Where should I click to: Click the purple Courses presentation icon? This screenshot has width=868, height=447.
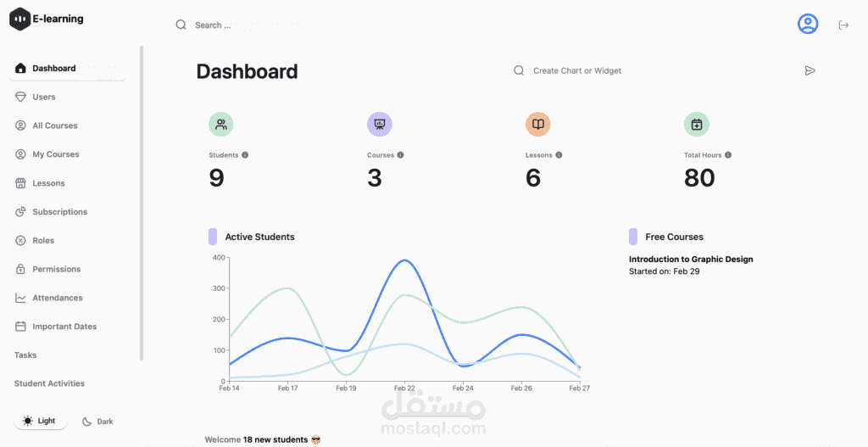(x=379, y=124)
